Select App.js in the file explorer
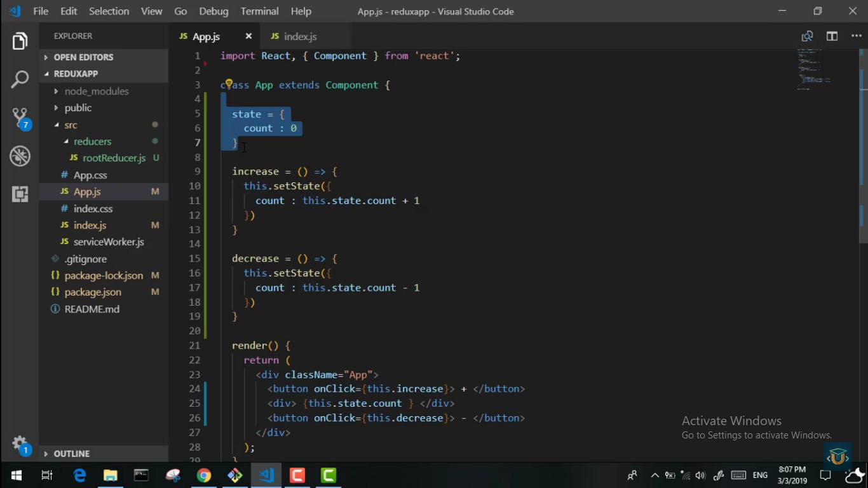This screenshot has width=868, height=488. pyautogui.click(x=104, y=192)
